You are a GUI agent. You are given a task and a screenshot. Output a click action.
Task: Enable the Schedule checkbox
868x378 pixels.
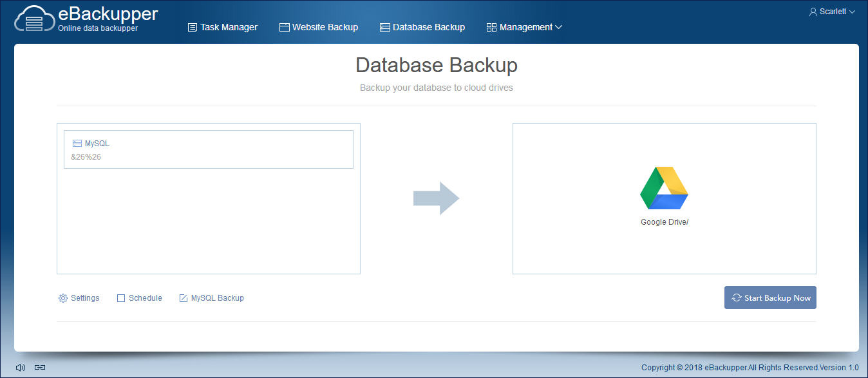tap(121, 298)
